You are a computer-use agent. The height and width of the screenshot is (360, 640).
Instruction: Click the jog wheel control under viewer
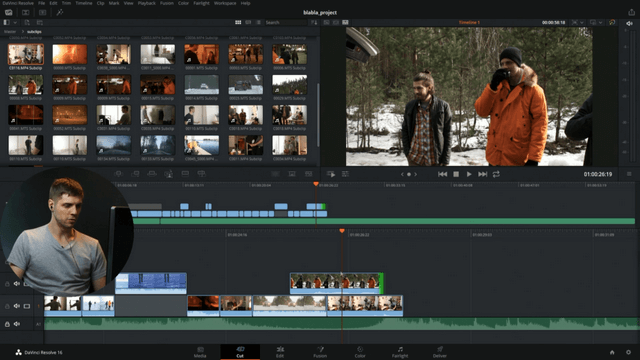coord(409,174)
